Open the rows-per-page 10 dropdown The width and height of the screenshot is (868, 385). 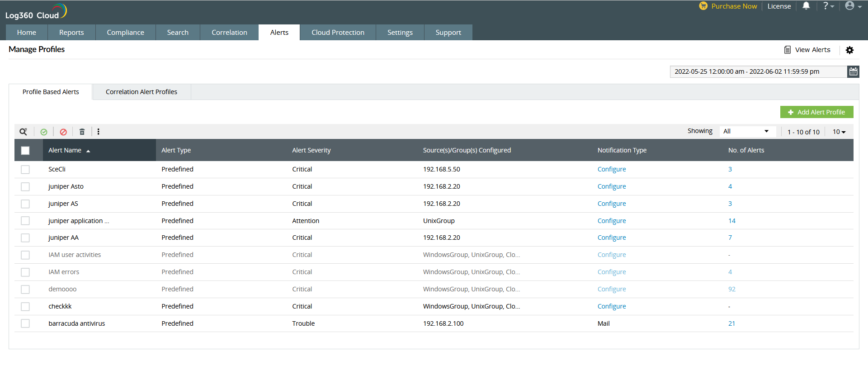coord(839,132)
